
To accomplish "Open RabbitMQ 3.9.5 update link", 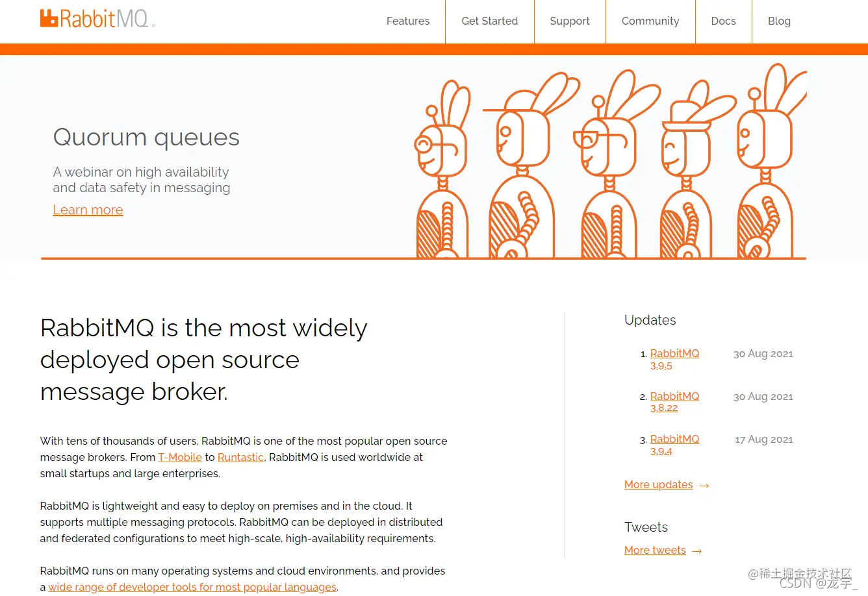I will (674, 359).
